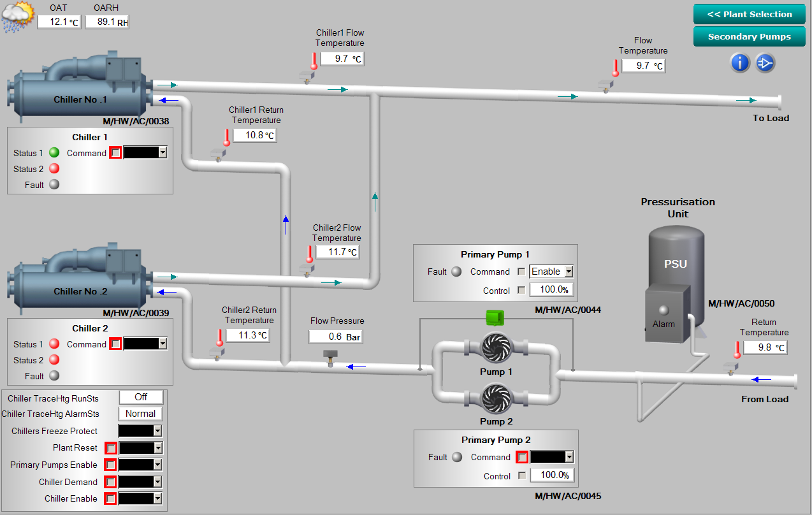Viewport: 812px width, 515px height.
Task: Tick the Chiller Demand override checkbox
Action: (x=111, y=482)
